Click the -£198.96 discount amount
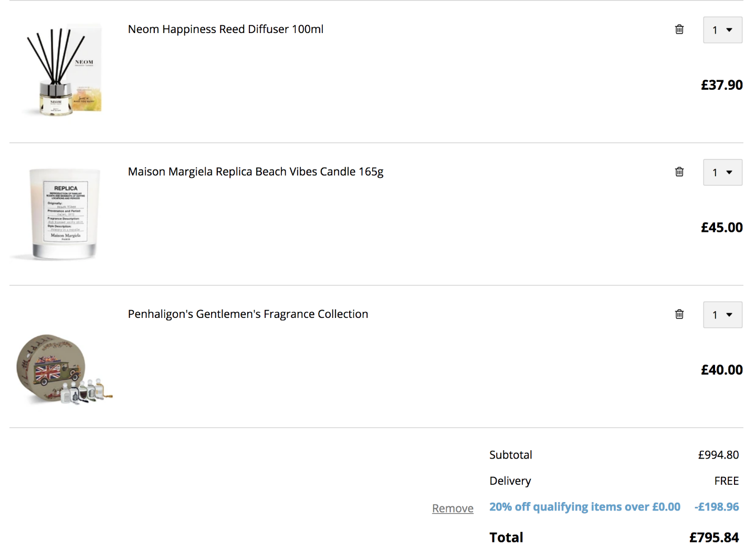Viewport: 756px width, 554px height. [x=717, y=507]
